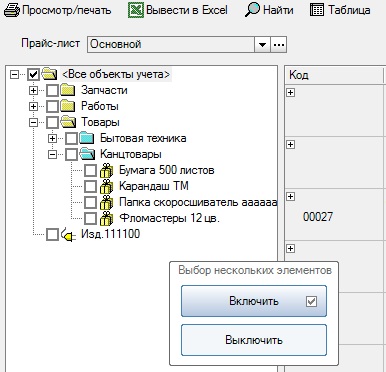Click the Прайс-лист field showing Основной

(x=171, y=44)
